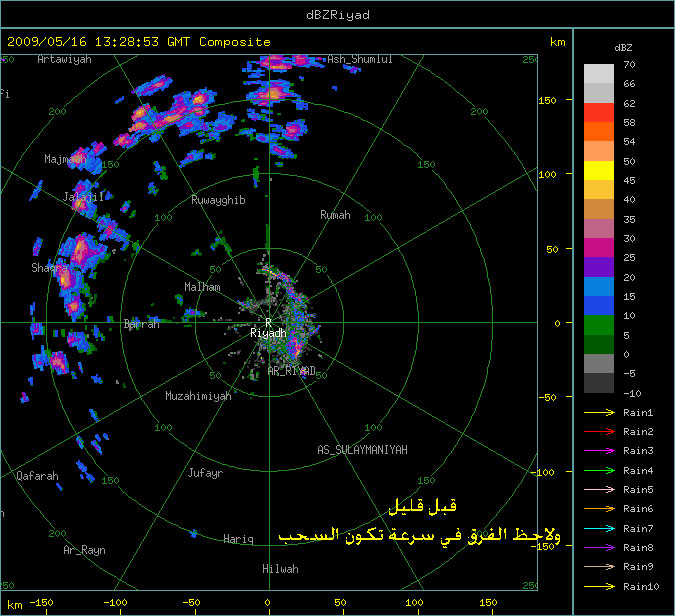
Task: Click the Rumah town label
Action: (x=335, y=215)
